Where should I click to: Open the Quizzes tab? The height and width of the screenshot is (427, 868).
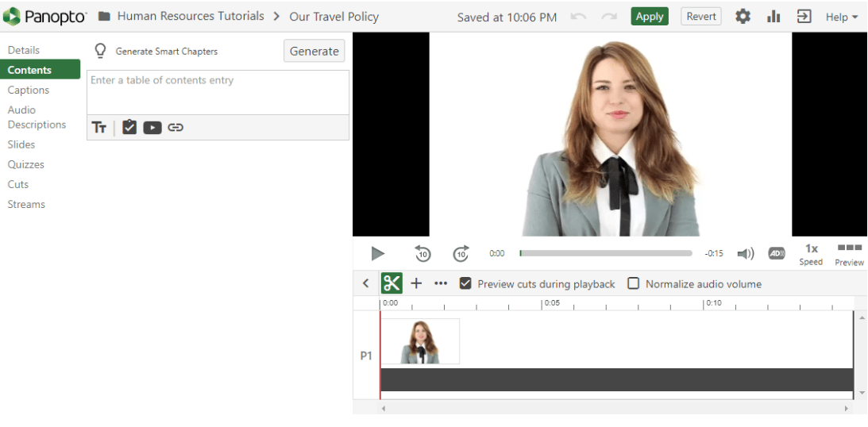pos(26,164)
